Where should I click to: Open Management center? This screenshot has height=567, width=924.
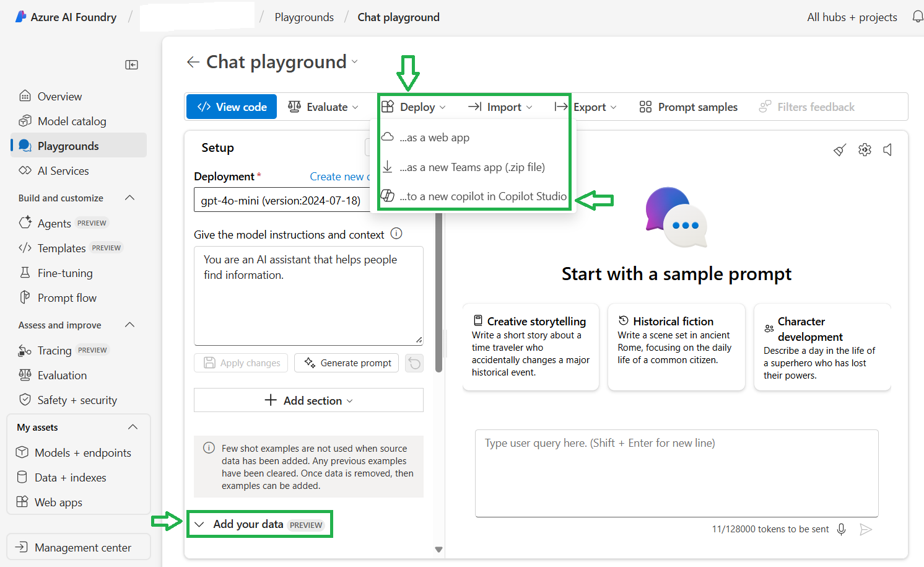(x=79, y=547)
